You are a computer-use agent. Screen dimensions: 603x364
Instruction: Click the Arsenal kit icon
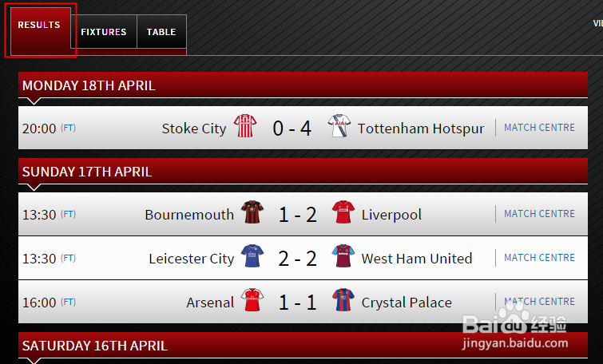[x=252, y=301]
